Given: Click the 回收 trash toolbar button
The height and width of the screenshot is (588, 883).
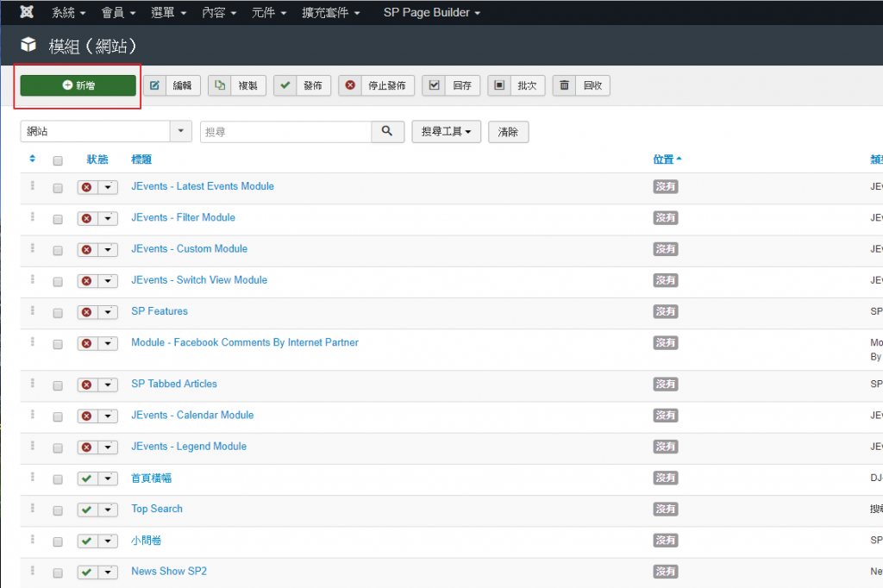Looking at the screenshot, I should [581, 85].
